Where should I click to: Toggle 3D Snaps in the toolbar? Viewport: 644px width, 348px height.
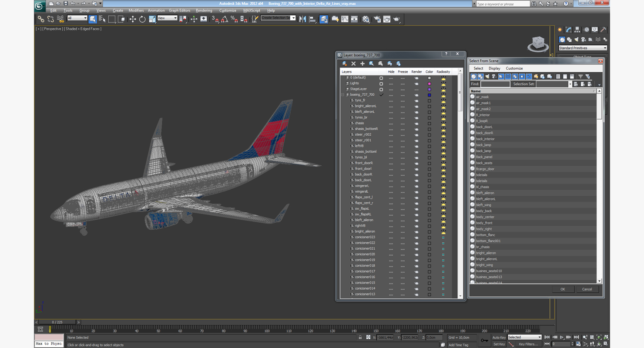click(215, 19)
